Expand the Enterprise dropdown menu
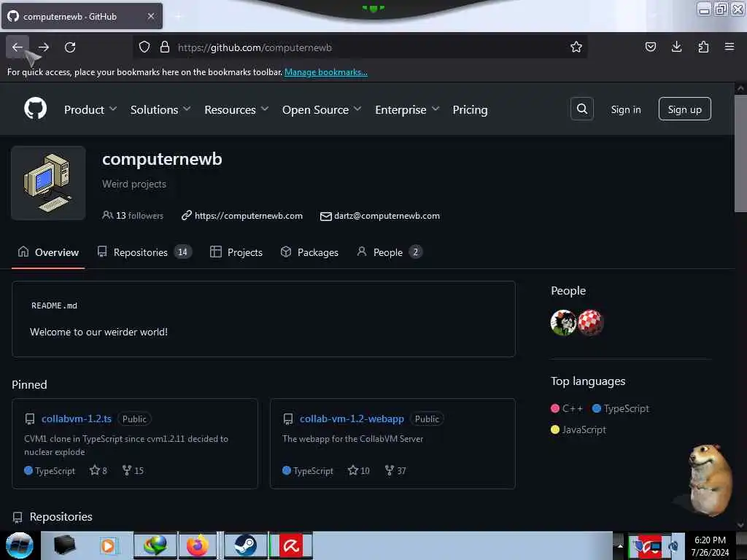Viewport: 747px width, 560px height. tap(407, 109)
